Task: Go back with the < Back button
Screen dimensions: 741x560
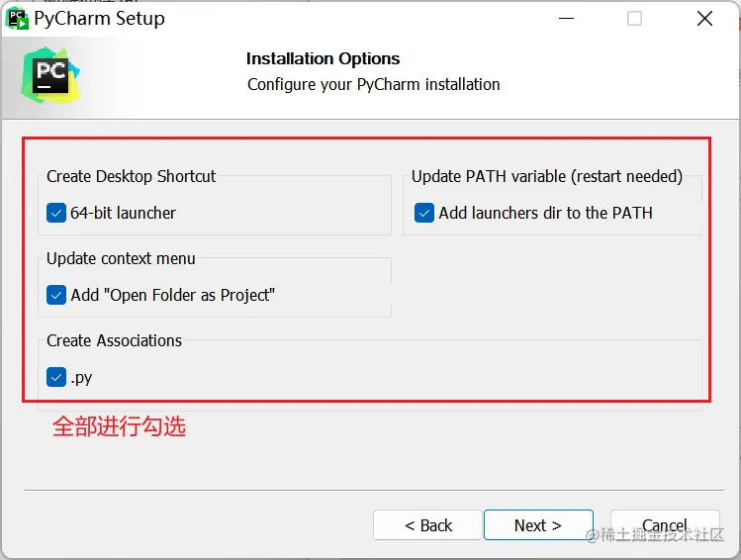Action: (x=427, y=525)
